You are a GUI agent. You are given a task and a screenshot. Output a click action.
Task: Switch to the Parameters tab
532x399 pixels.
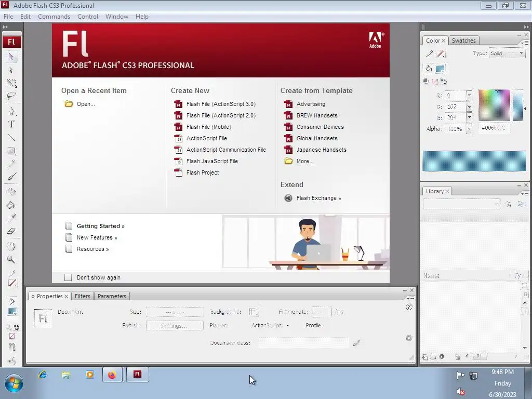point(112,296)
